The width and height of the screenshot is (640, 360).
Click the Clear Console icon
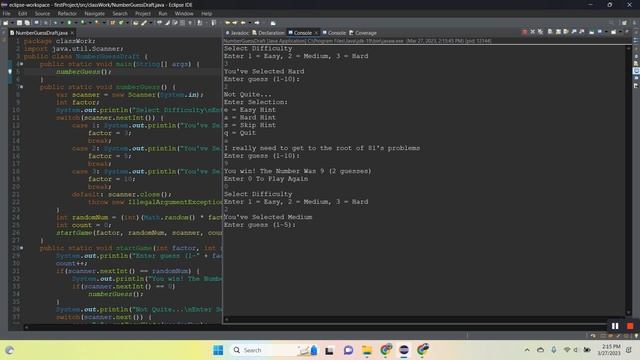(x=550, y=31)
